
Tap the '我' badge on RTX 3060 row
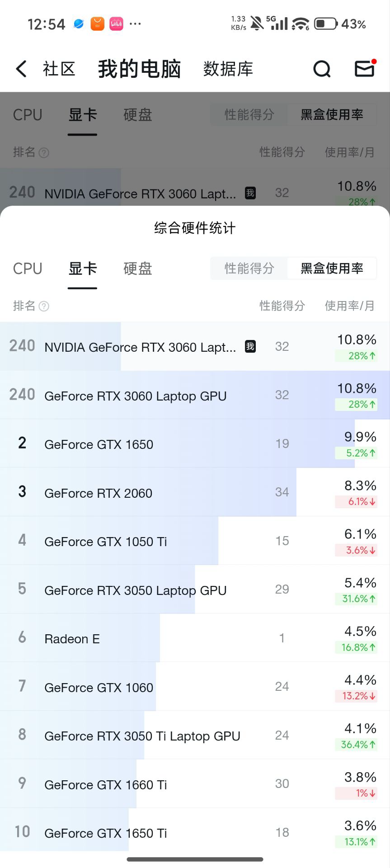250,347
